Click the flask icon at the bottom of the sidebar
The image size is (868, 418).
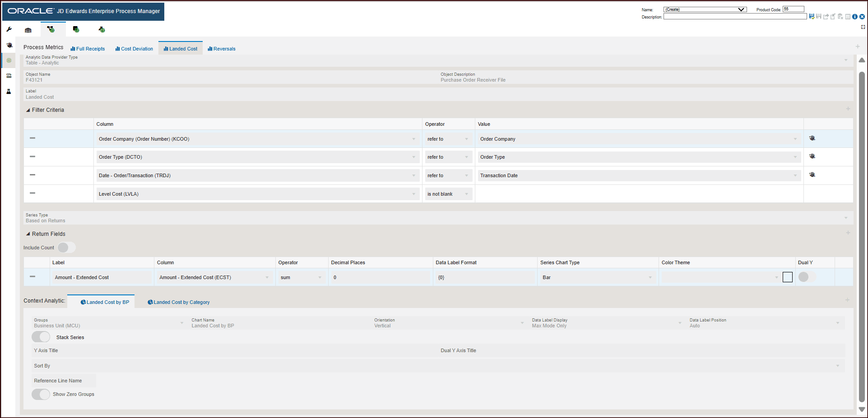point(9,91)
